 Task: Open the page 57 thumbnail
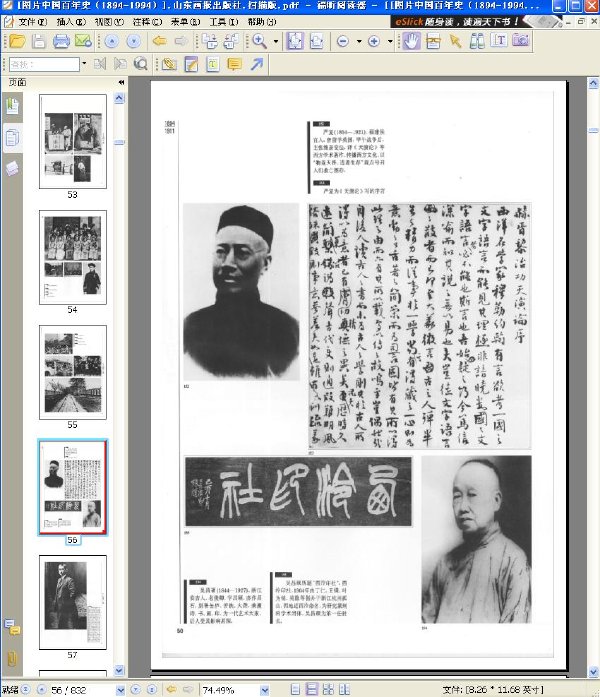(x=73, y=602)
